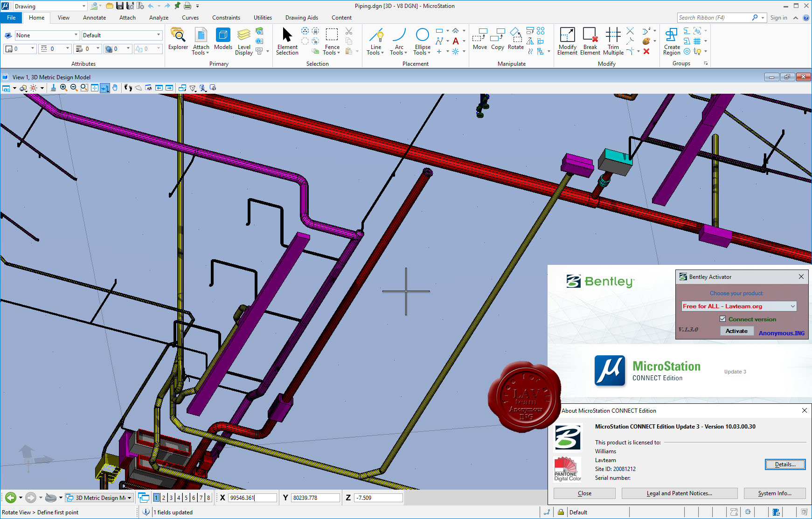Select the Move tool
812x519 pixels.
(x=480, y=39)
